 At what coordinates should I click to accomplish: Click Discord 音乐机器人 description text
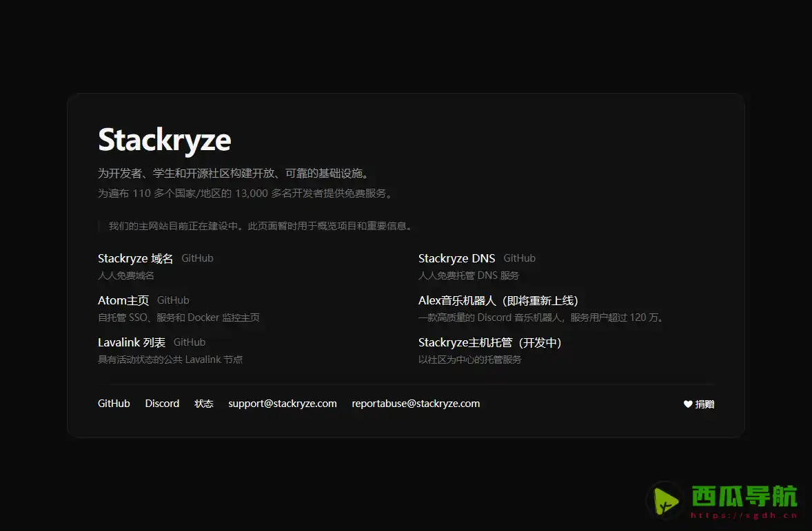(541, 317)
